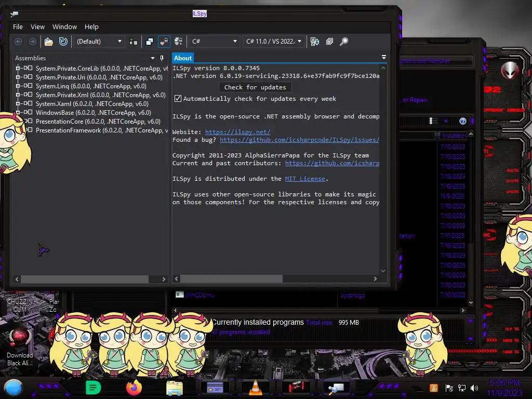Click the About pane horizontal scrollbar thumb

[x=231, y=278]
